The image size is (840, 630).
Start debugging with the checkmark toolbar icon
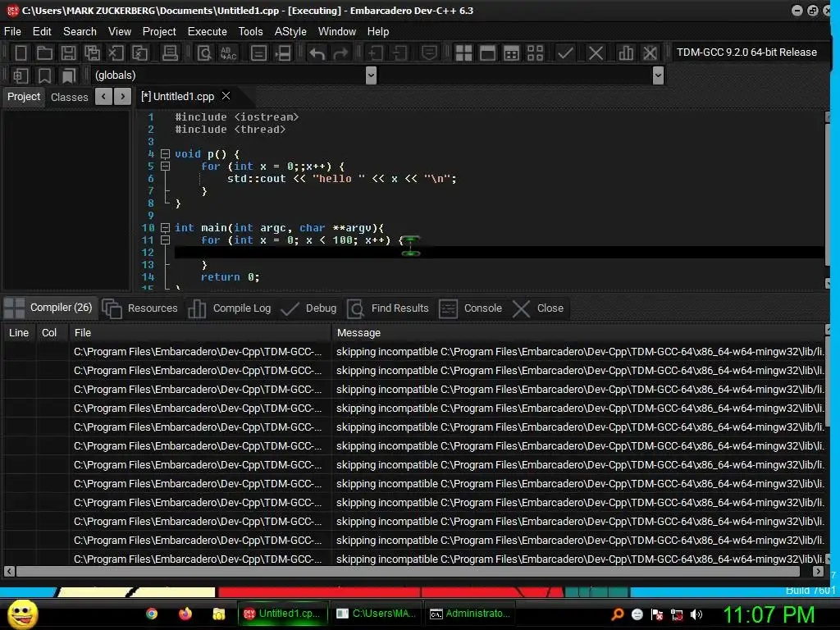(x=565, y=53)
